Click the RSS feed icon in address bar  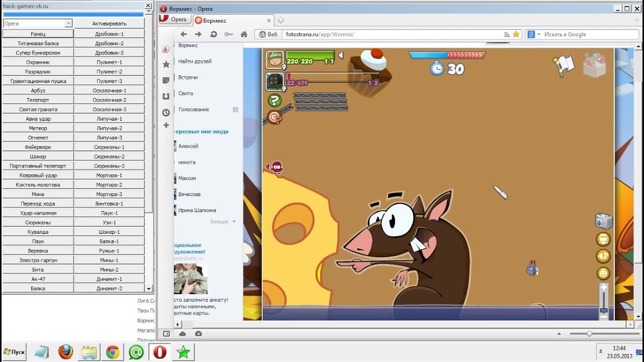[507, 34]
